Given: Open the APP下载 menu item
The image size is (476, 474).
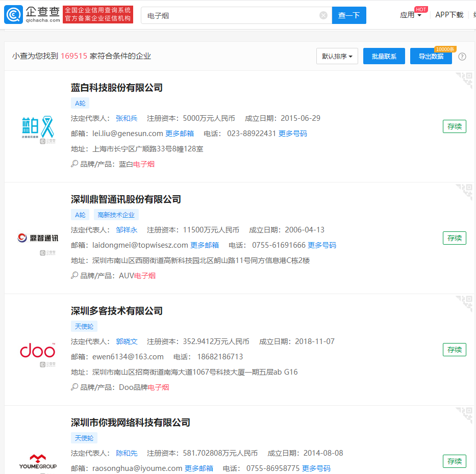Looking at the screenshot, I should click(x=449, y=15).
